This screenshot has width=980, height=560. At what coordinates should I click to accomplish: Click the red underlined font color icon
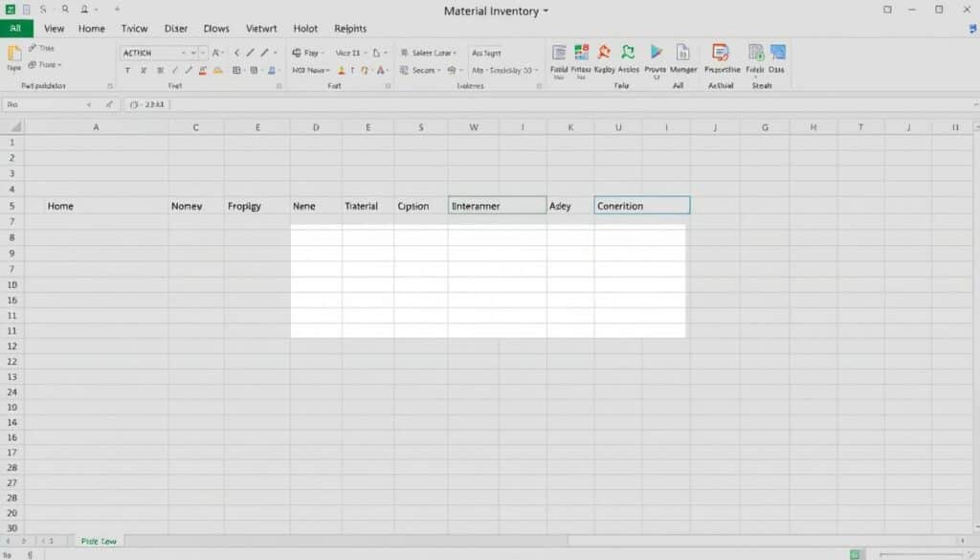(203, 71)
